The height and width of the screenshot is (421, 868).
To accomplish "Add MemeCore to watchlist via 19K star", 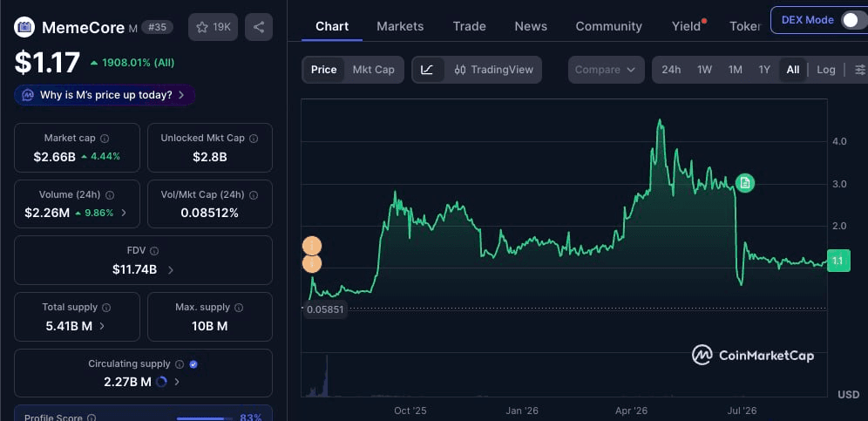I will point(214,27).
